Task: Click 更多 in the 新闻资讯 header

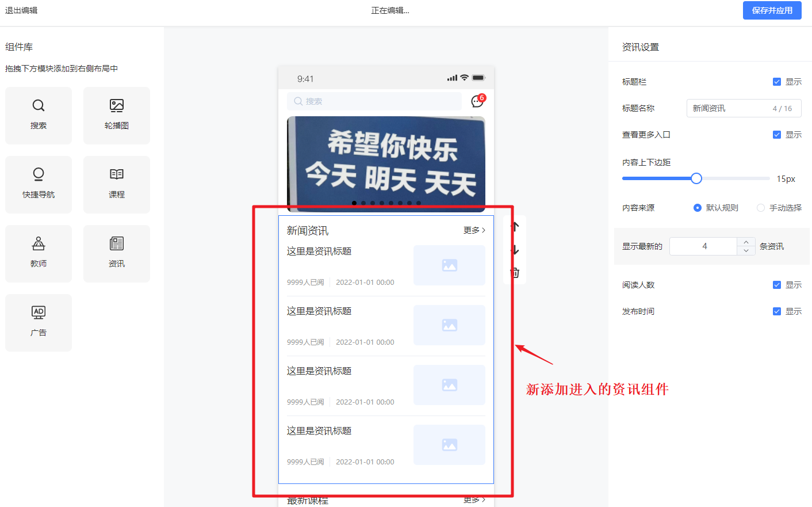Action: click(x=474, y=230)
